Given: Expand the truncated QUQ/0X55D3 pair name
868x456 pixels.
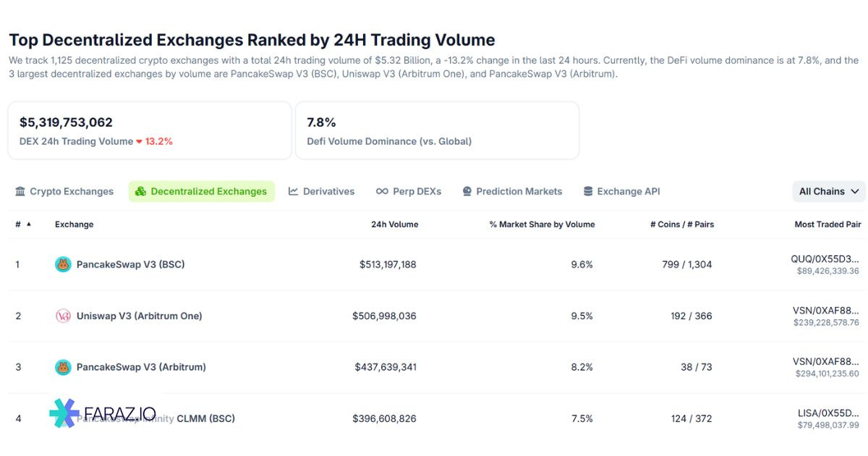Looking at the screenshot, I should [823, 258].
